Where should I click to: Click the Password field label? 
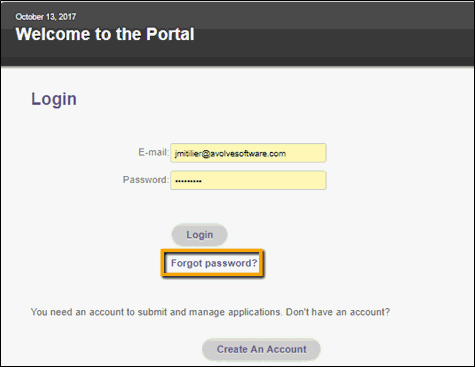click(x=146, y=180)
